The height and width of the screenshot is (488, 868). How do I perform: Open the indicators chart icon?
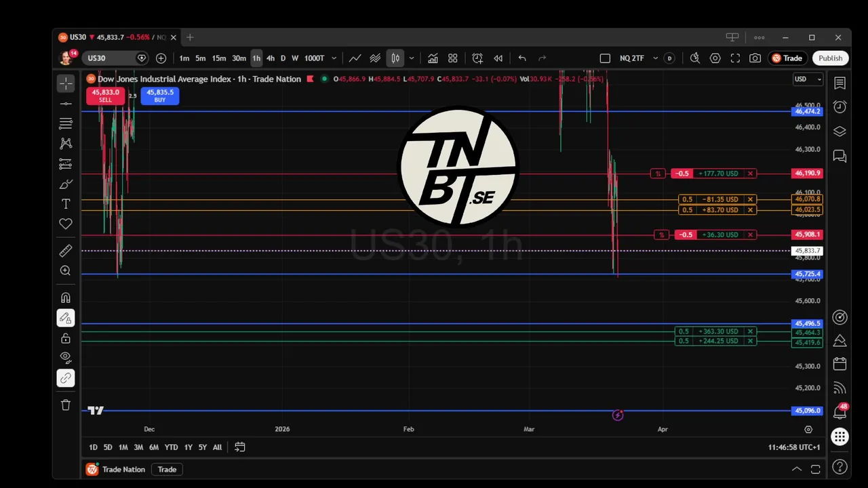[x=433, y=58]
